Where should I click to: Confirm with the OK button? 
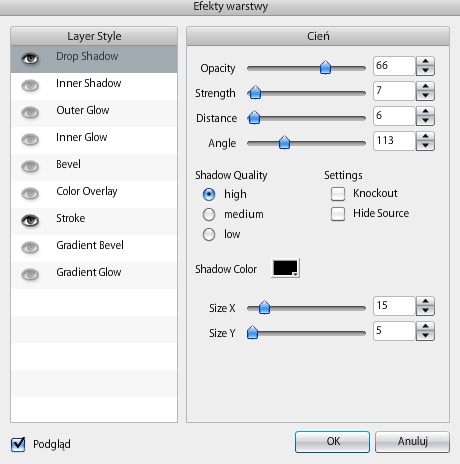332,442
